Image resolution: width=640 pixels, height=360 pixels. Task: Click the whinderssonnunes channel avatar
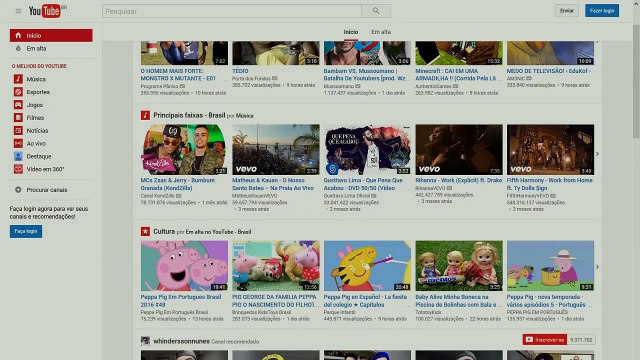click(x=145, y=341)
